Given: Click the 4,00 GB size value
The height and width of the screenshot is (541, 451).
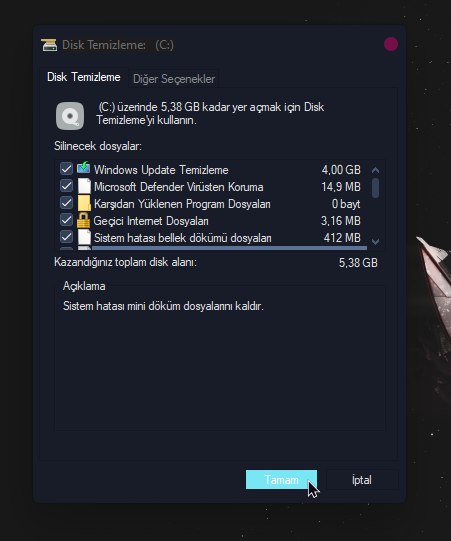Looking at the screenshot, I should tap(341, 170).
